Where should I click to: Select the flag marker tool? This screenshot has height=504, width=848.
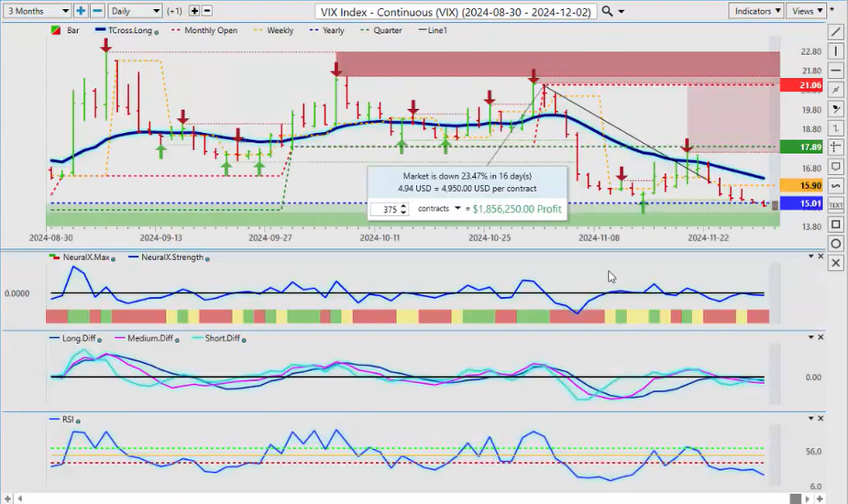[x=835, y=109]
